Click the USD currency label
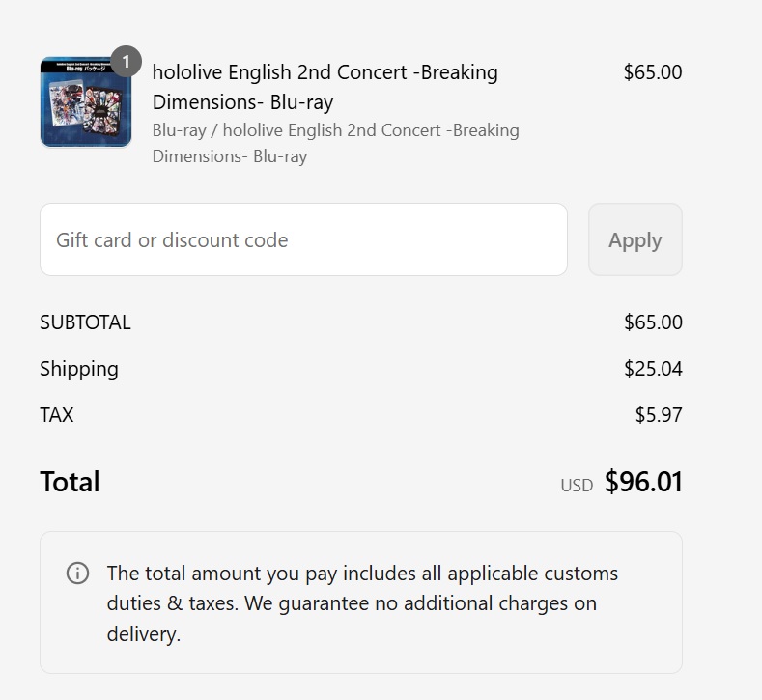The height and width of the screenshot is (700, 762). coord(577,485)
